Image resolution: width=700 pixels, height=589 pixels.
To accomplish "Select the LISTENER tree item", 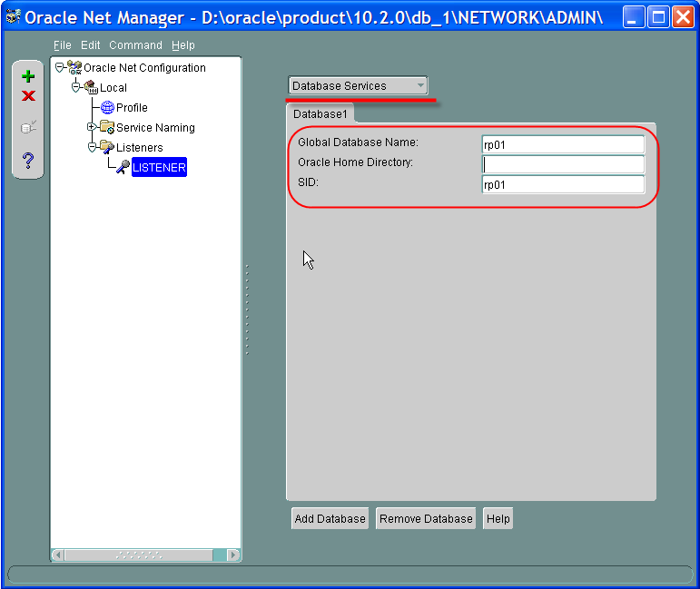I will [x=159, y=167].
